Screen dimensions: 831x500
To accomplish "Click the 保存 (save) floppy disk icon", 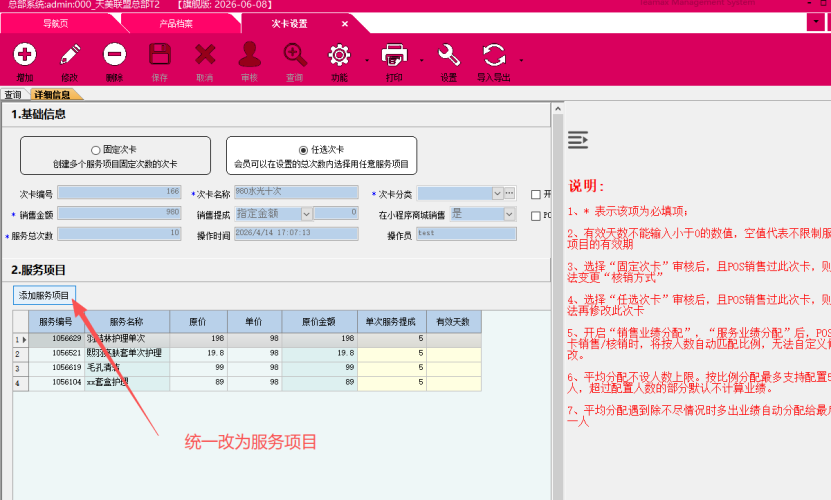I will pos(160,55).
